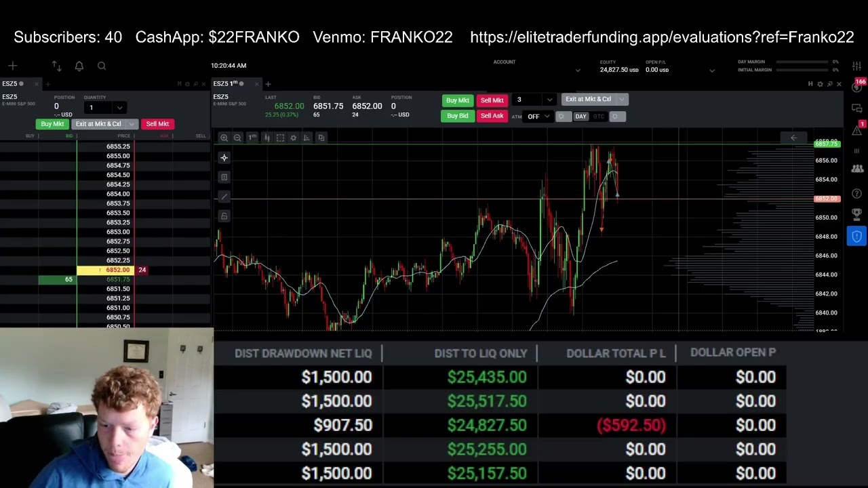Image resolution: width=868 pixels, height=488 pixels.
Task: Click chart panel Exit at Mkt & Cxl button
Action: [x=588, y=100]
